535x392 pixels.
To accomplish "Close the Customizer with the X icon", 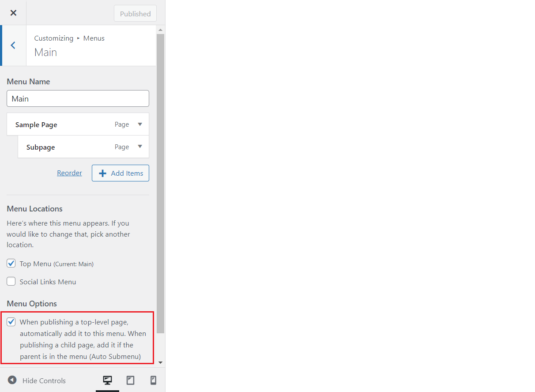I will pos(13,12).
